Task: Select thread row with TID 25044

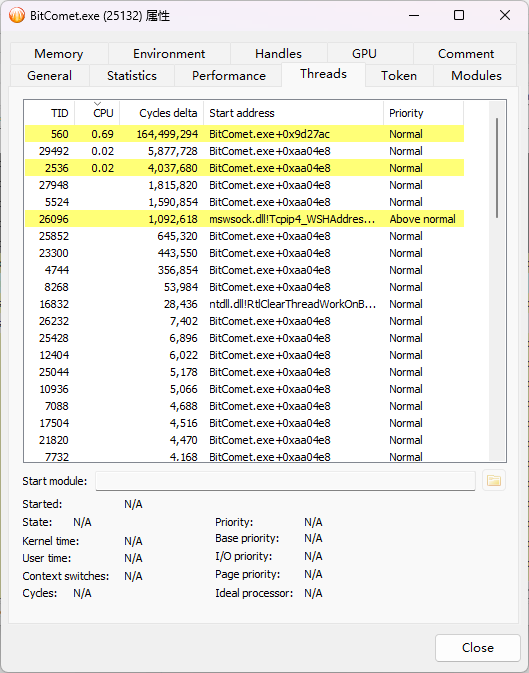Action: (244, 372)
